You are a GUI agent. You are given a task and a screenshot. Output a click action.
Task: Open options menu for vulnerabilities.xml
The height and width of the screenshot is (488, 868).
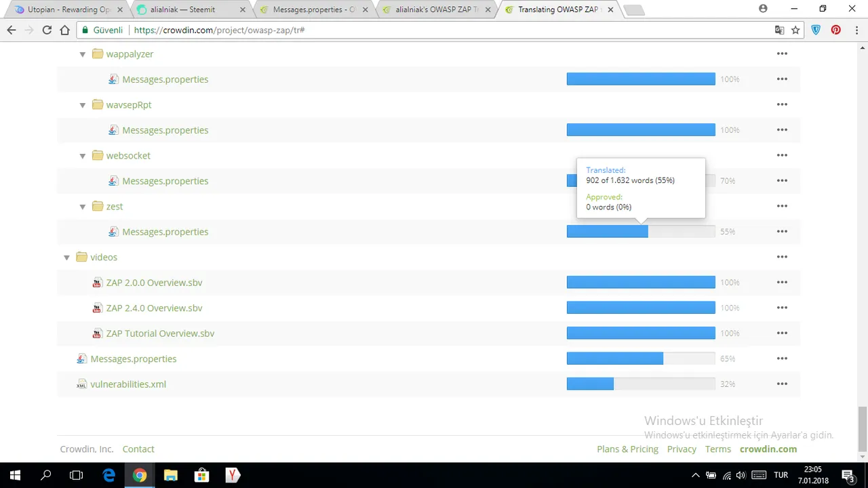[782, 384]
